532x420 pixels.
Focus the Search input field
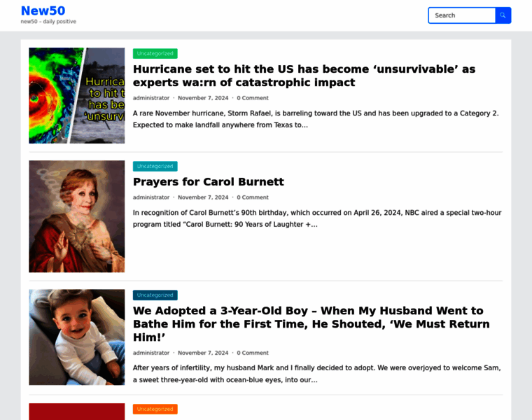[462, 15]
